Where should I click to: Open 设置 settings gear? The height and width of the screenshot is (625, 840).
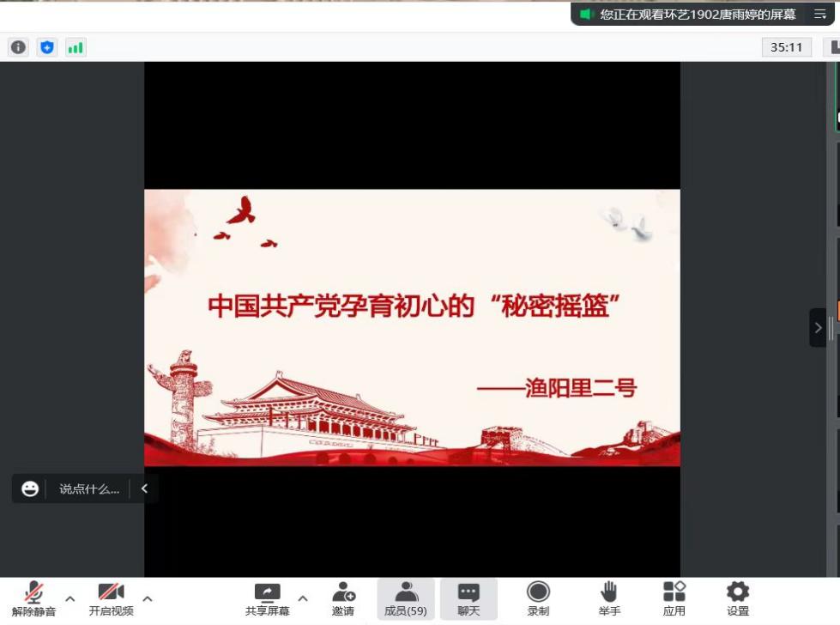[738, 598]
